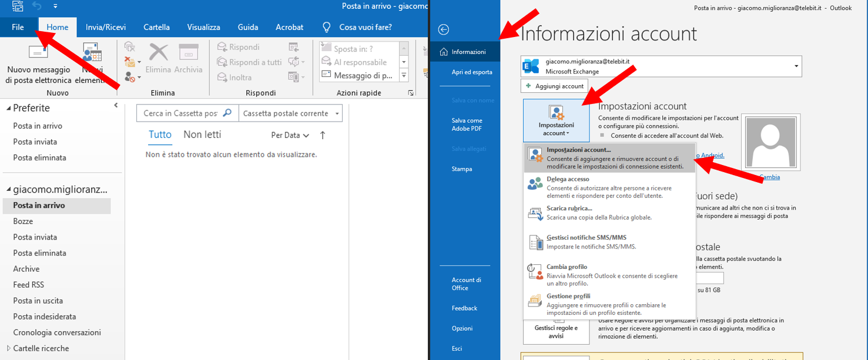Reverse sort order with the up arrow
Image resolution: width=868 pixels, height=360 pixels.
pos(322,135)
